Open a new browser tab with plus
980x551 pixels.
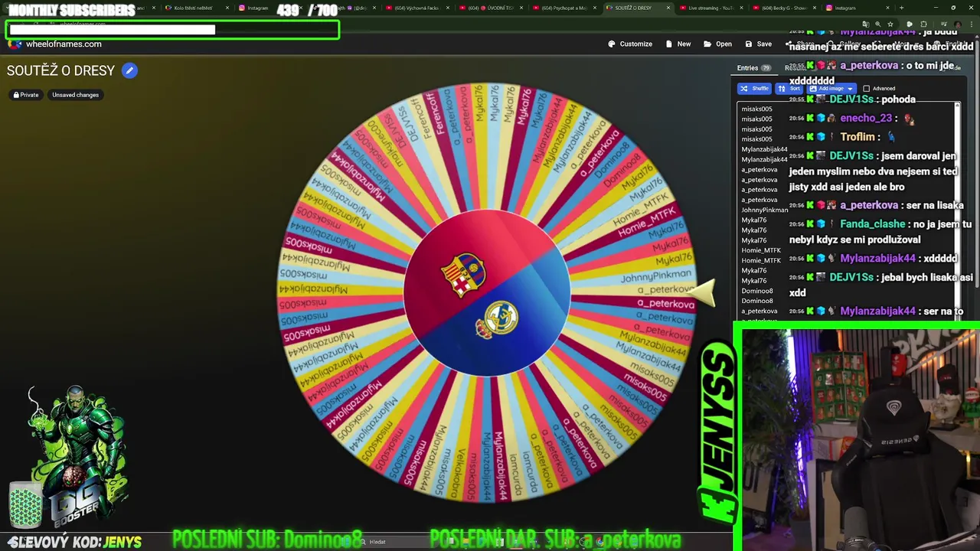[902, 8]
